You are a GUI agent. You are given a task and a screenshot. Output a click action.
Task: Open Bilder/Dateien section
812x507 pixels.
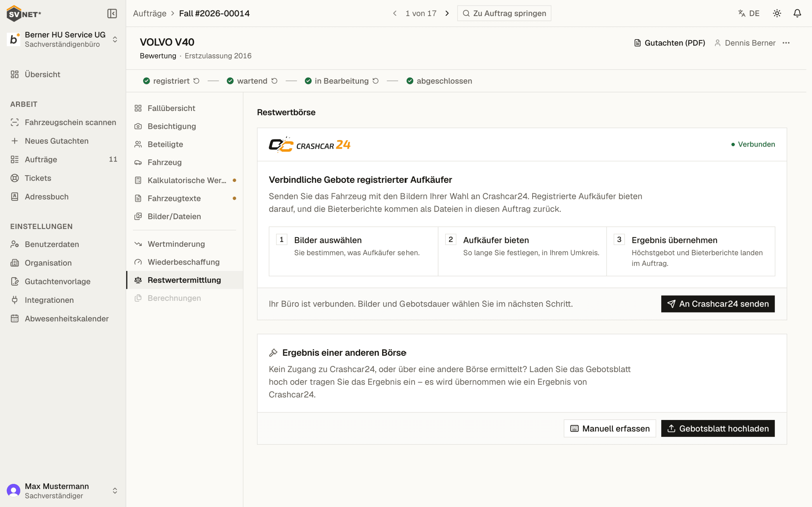coord(185,216)
